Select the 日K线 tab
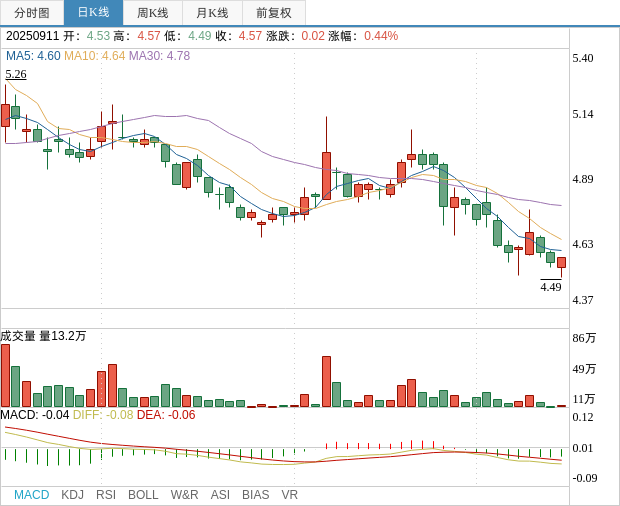 (x=93, y=13)
